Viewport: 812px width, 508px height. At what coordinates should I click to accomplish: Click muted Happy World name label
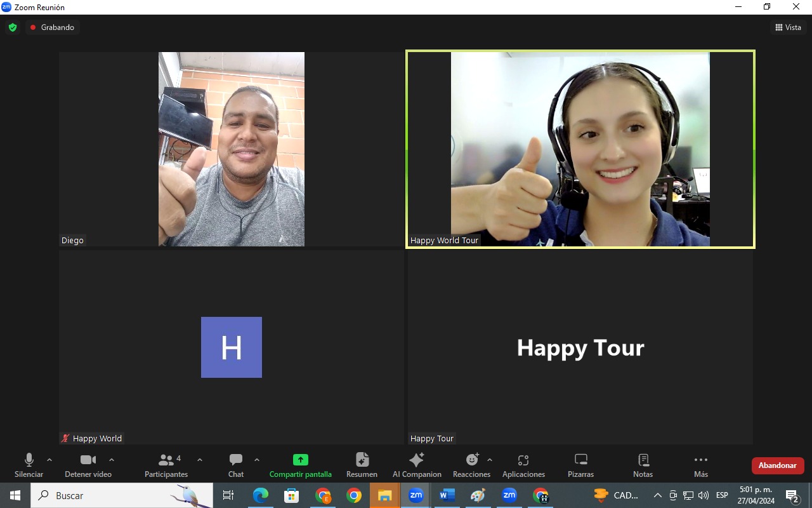(91, 438)
